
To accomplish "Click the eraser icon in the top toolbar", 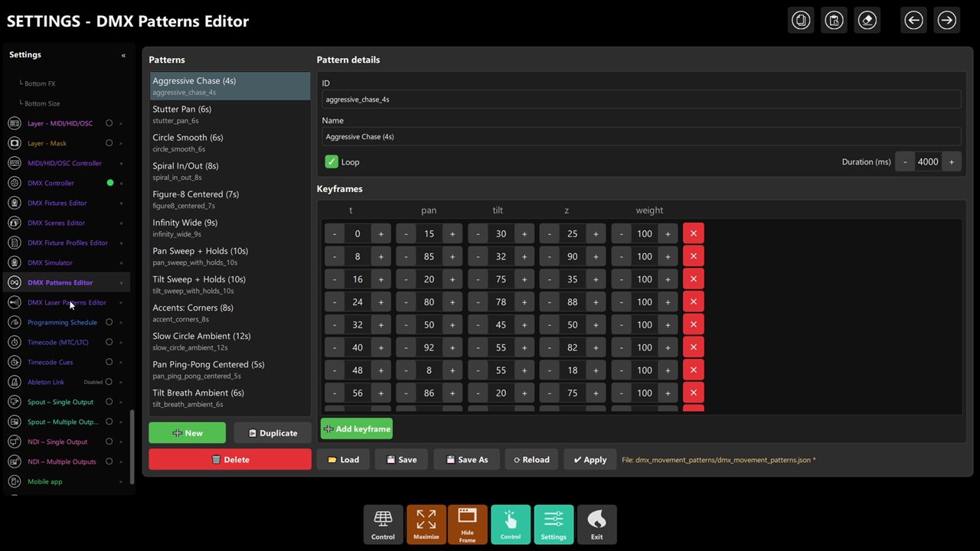I will [867, 21].
